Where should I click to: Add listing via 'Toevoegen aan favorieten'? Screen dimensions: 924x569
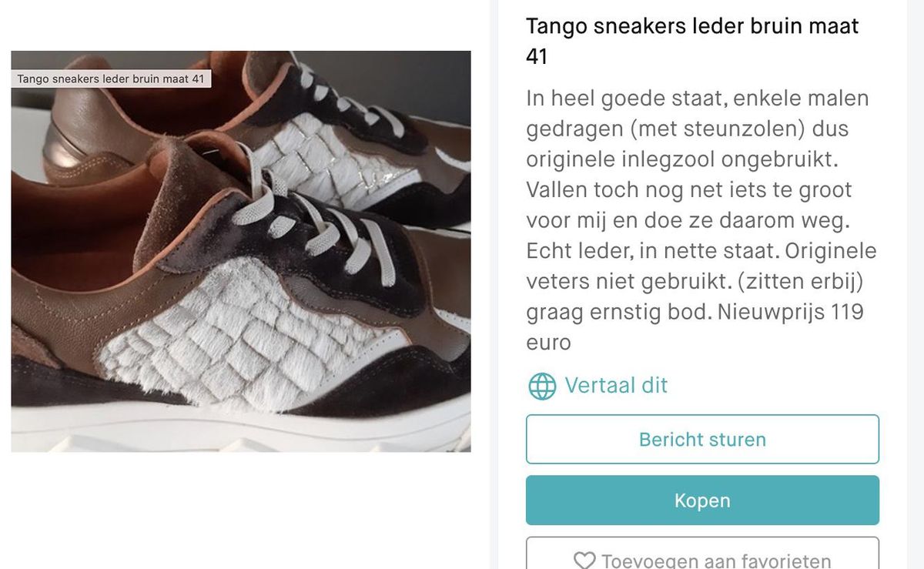coord(702,554)
